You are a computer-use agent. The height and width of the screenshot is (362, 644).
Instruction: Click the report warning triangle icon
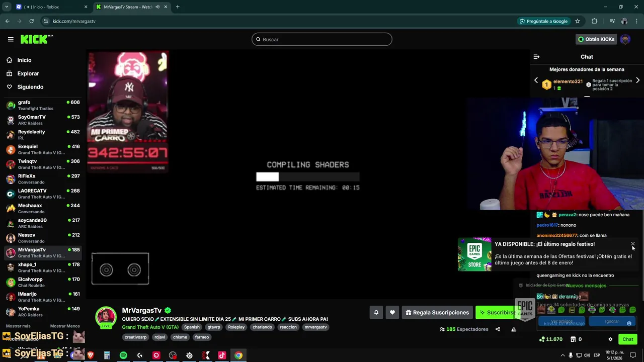(x=514, y=329)
